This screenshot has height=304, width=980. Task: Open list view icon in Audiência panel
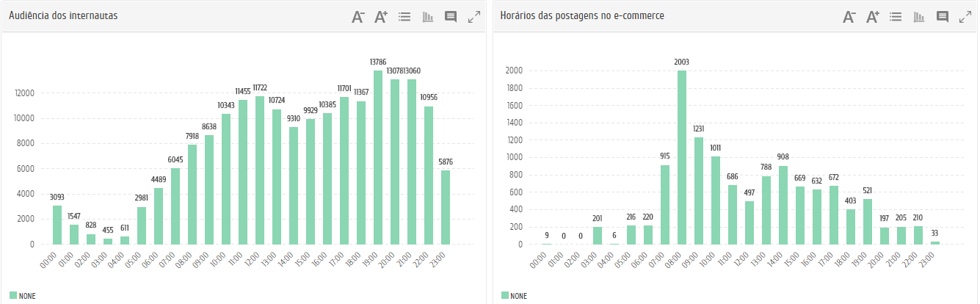point(404,17)
